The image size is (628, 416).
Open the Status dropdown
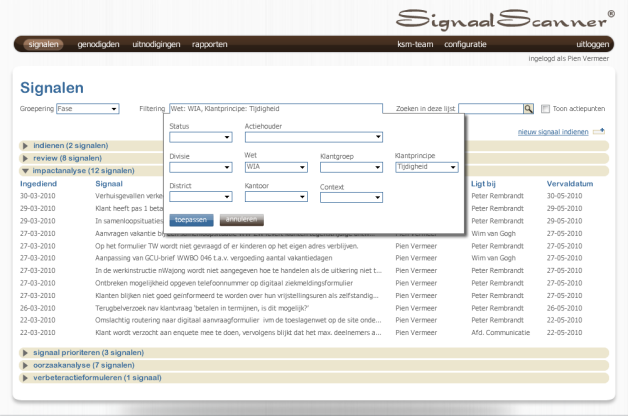(x=201, y=137)
